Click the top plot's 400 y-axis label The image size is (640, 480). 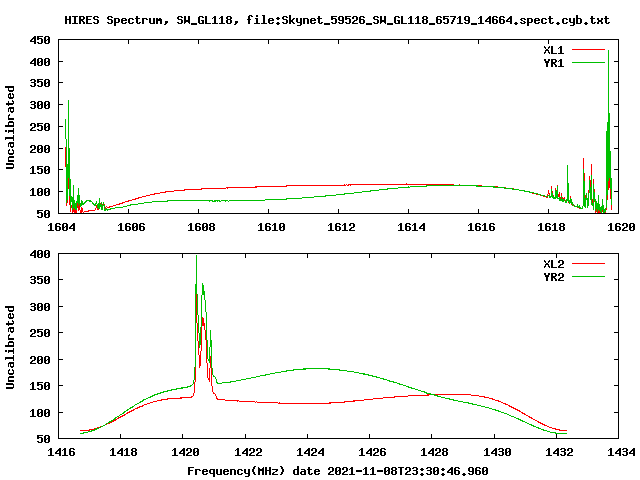point(40,62)
